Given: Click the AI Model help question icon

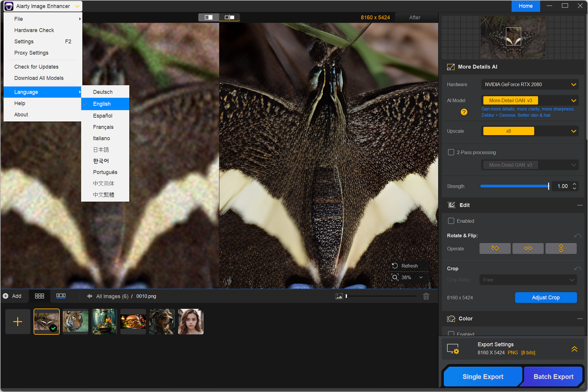Looking at the screenshot, I should click(464, 112).
